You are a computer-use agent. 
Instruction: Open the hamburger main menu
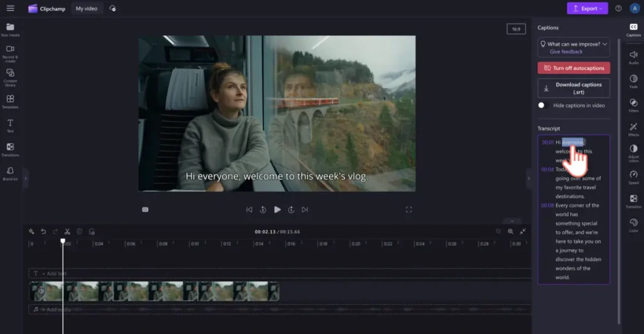[x=10, y=8]
